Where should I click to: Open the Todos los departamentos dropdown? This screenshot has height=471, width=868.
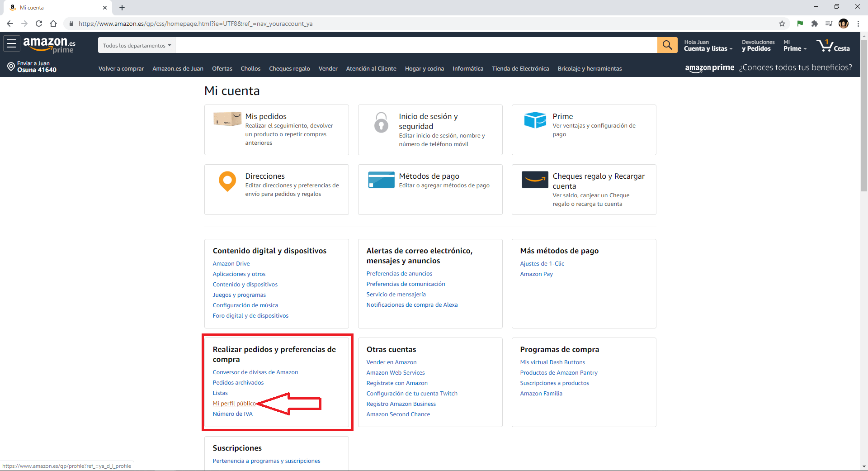pos(137,45)
